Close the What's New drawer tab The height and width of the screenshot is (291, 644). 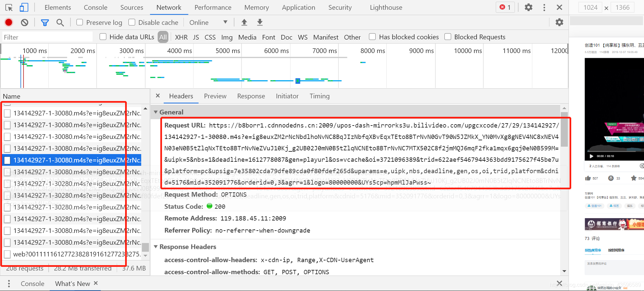(x=96, y=283)
